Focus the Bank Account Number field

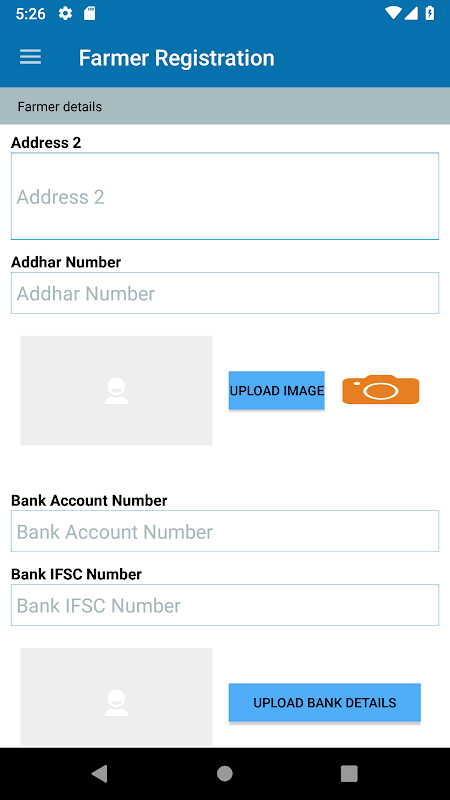pos(225,531)
